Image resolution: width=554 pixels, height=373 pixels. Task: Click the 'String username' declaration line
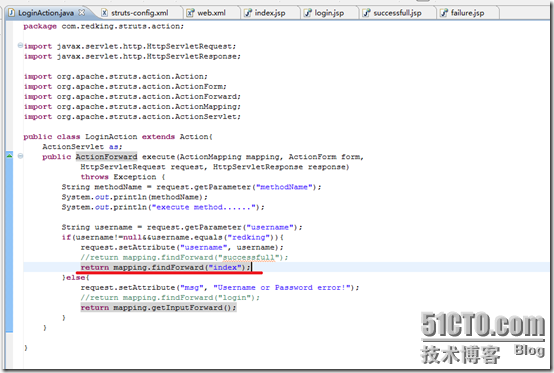pyautogui.click(x=182, y=227)
